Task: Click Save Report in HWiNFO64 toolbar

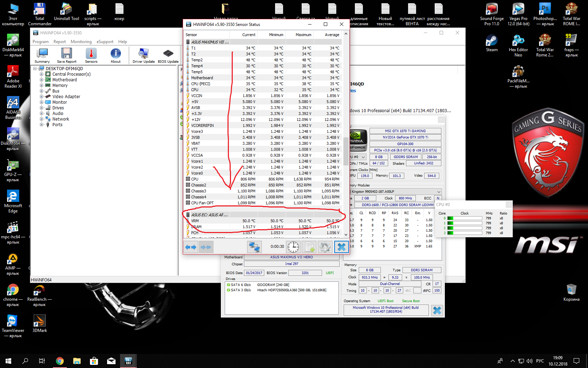Action: pos(66,56)
